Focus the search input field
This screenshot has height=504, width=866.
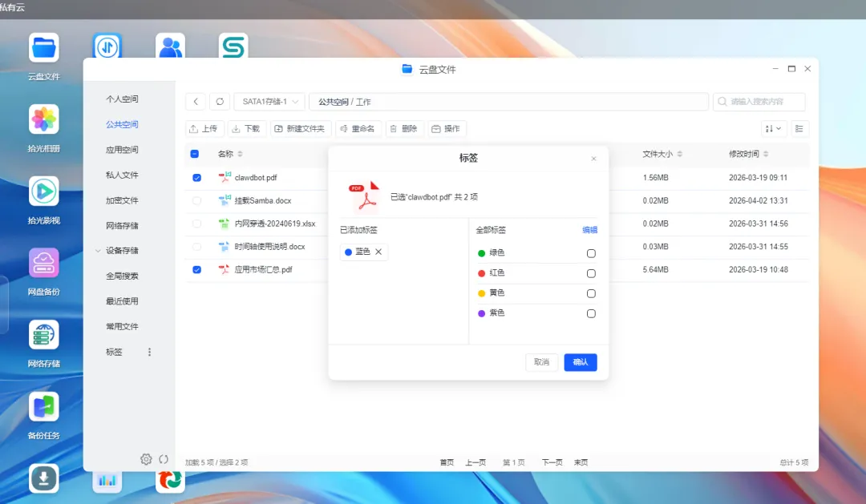[x=759, y=102]
